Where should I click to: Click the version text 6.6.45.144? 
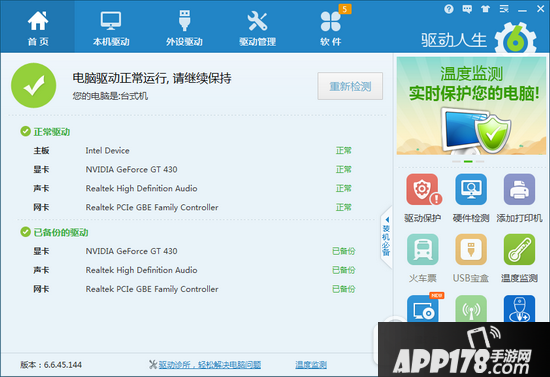(x=63, y=365)
